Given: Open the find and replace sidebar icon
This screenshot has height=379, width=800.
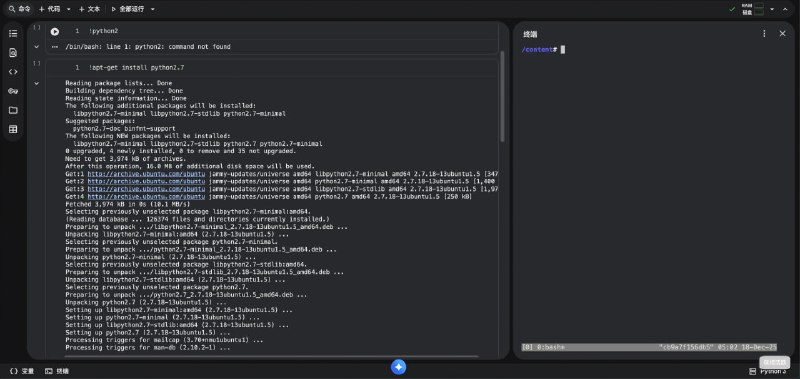Looking at the screenshot, I should [x=13, y=53].
